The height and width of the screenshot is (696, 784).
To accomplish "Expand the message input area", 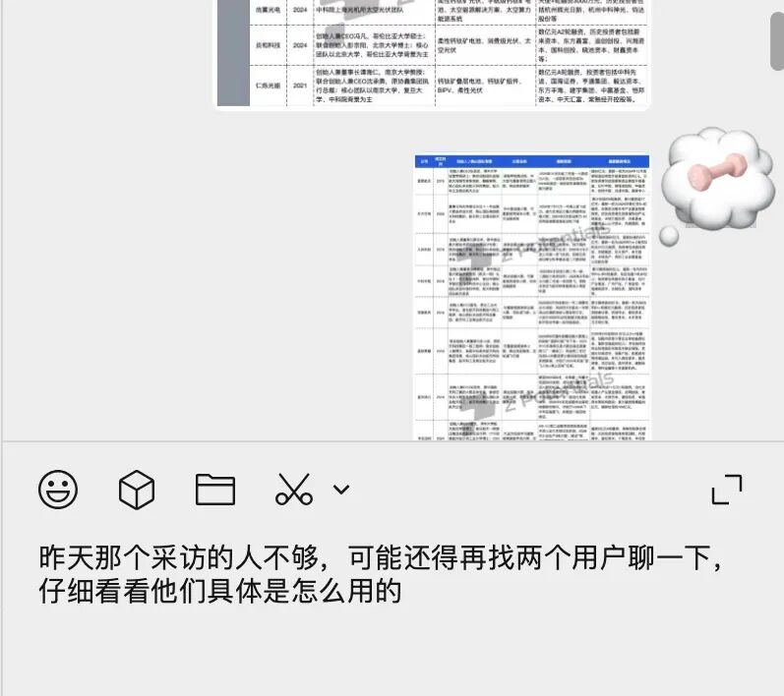I will pos(727,490).
